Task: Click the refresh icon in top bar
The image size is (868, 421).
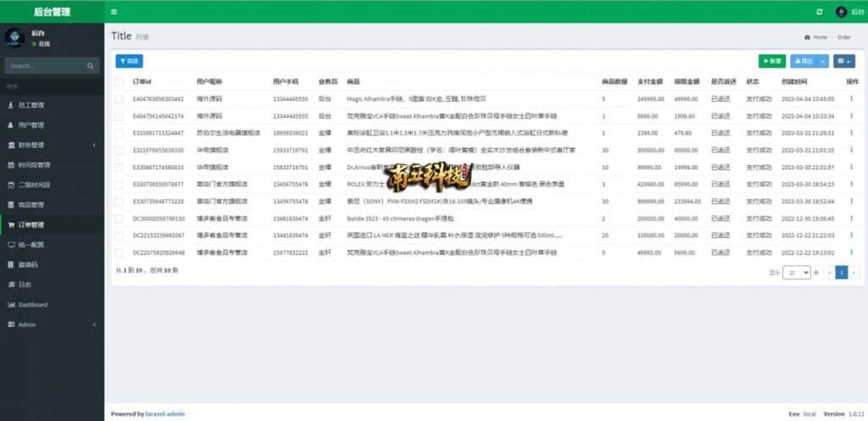Action: click(x=819, y=12)
